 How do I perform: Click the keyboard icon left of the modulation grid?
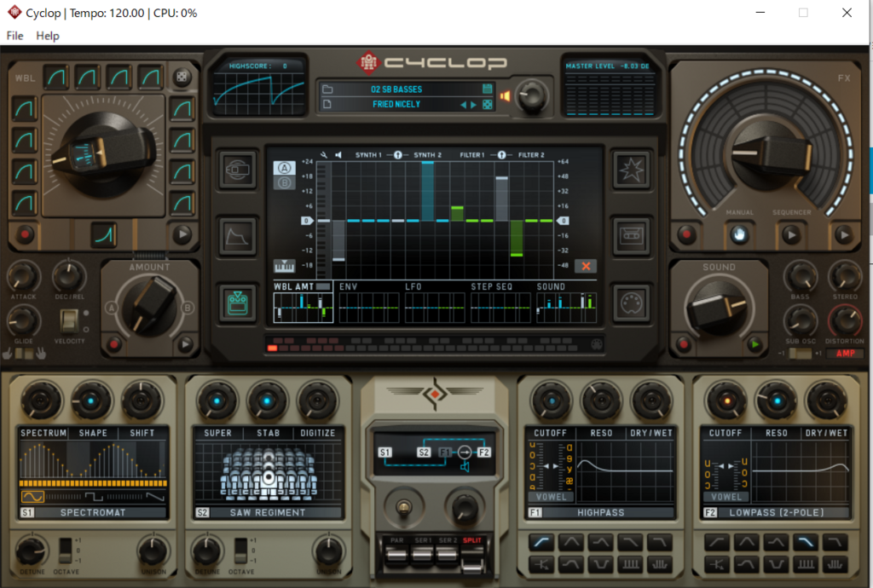click(x=284, y=266)
